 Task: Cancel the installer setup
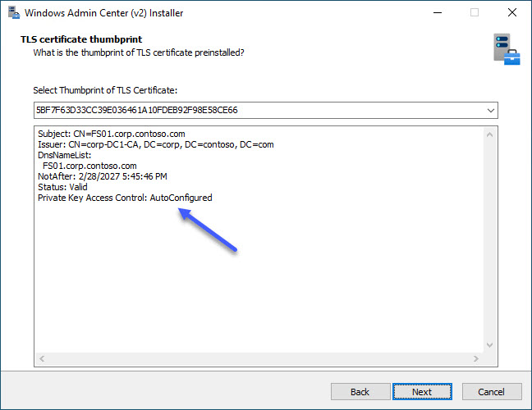[x=491, y=392]
